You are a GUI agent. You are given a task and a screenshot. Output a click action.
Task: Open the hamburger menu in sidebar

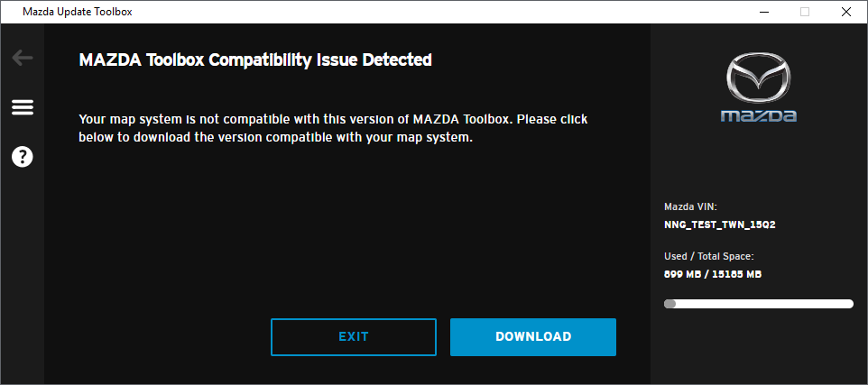(23, 107)
